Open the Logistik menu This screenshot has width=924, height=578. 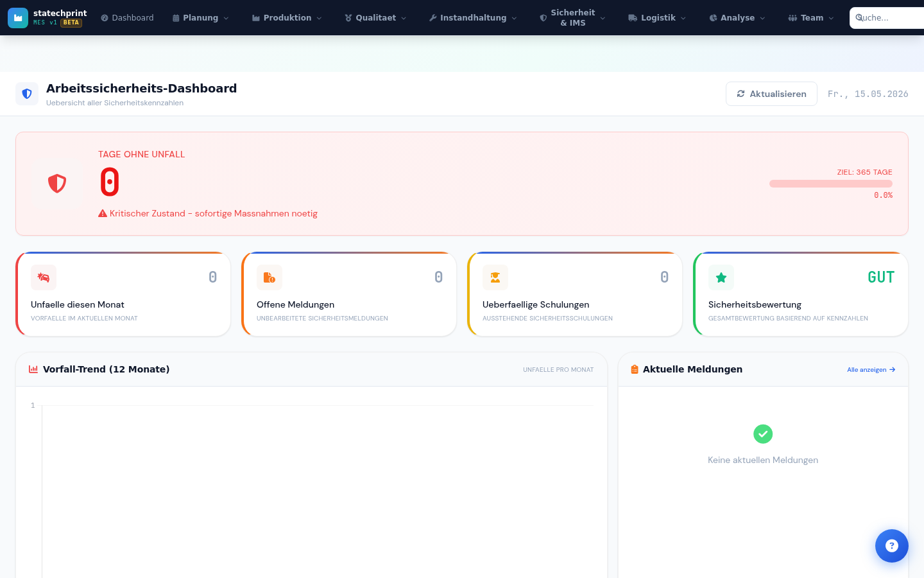click(658, 18)
